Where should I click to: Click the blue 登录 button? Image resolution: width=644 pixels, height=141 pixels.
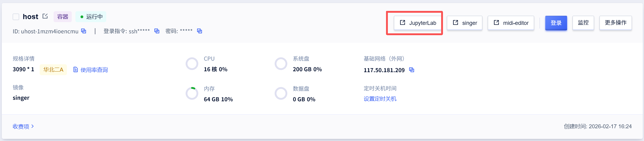click(556, 23)
